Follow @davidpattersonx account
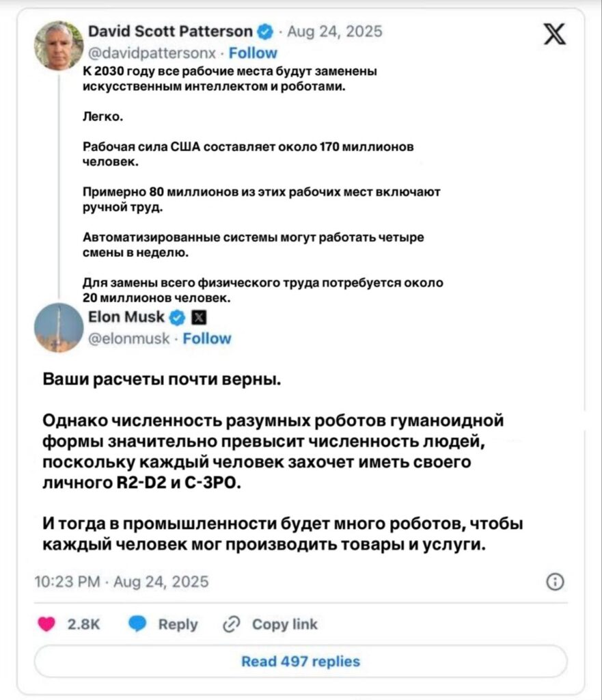The width and height of the screenshot is (602, 700). click(253, 53)
